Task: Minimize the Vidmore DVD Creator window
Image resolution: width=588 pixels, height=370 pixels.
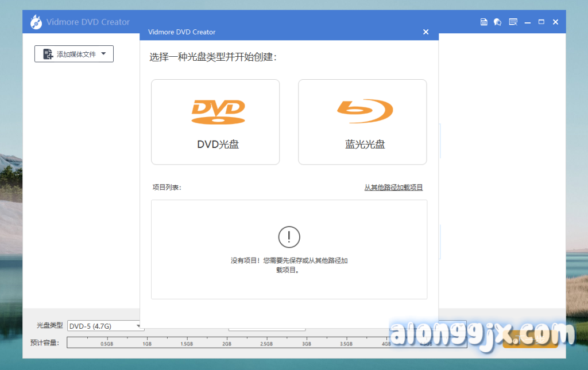Action: click(x=527, y=22)
